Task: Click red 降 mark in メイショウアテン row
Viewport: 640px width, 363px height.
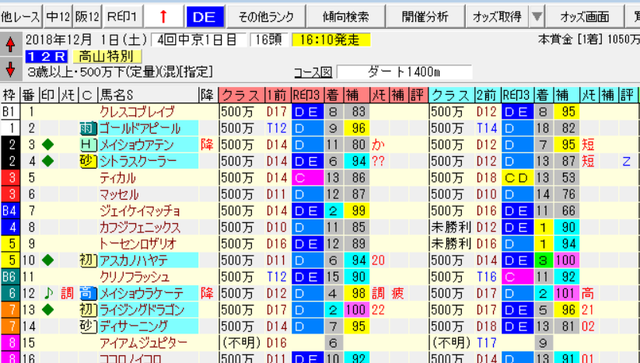Action: (x=207, y=145)
